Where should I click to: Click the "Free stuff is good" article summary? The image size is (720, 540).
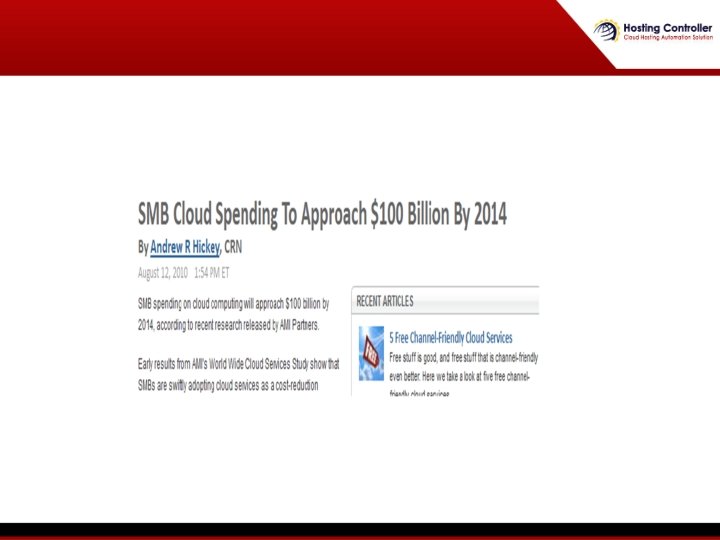click(x=463, y=376)
